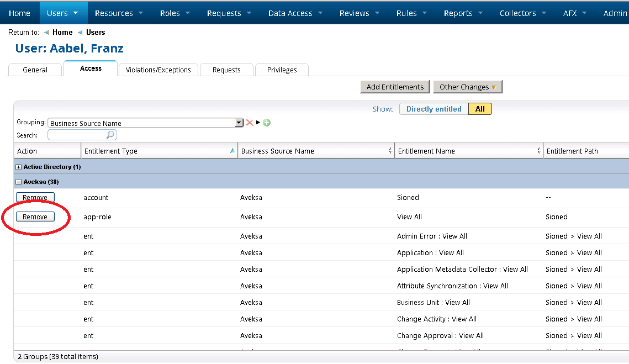Click the black arrow icon beside Grouping

258,123
